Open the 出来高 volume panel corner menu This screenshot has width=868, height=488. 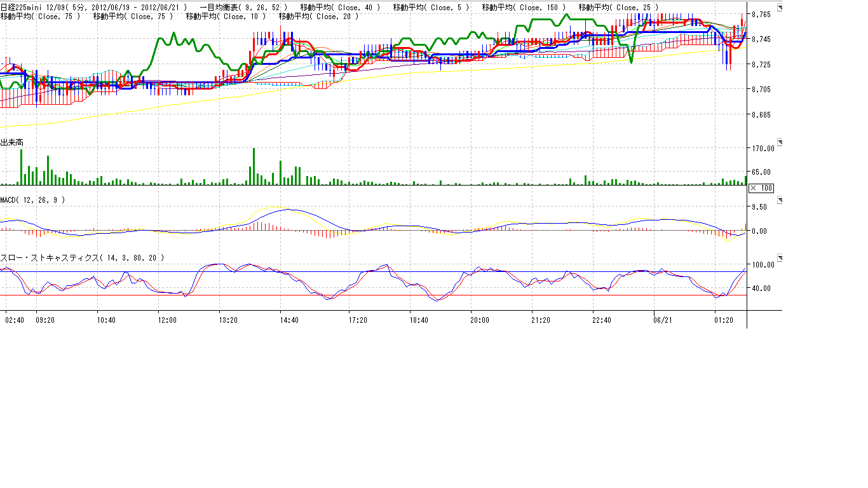pyautogui.click(x=780, y=142)
